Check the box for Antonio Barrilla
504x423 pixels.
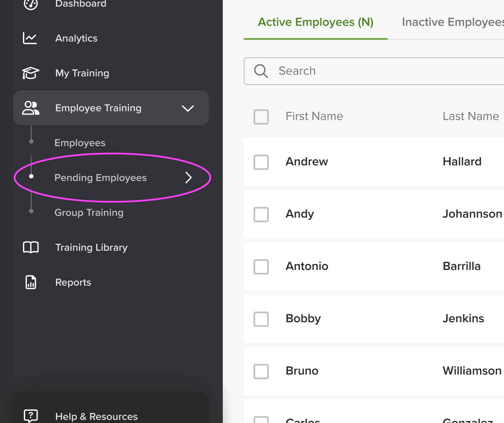click(261, 267)
